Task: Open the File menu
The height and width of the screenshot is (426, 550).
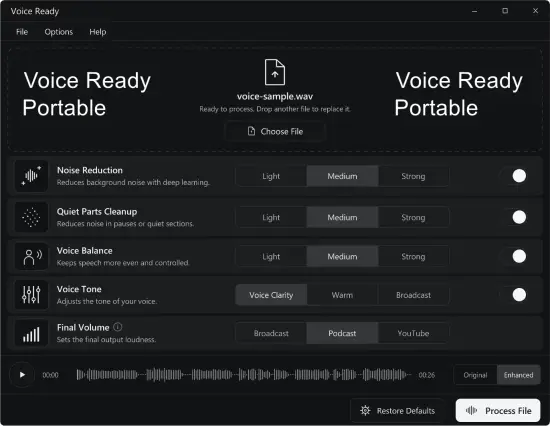Action: click(22, 32)
